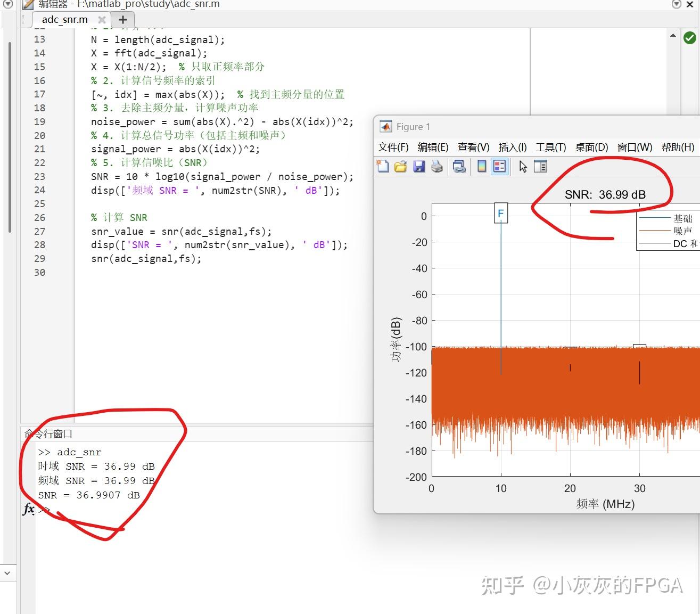The image size is (700, 614).
Task: Click the 命令行窗口 panel title
Action: point(48,434)
